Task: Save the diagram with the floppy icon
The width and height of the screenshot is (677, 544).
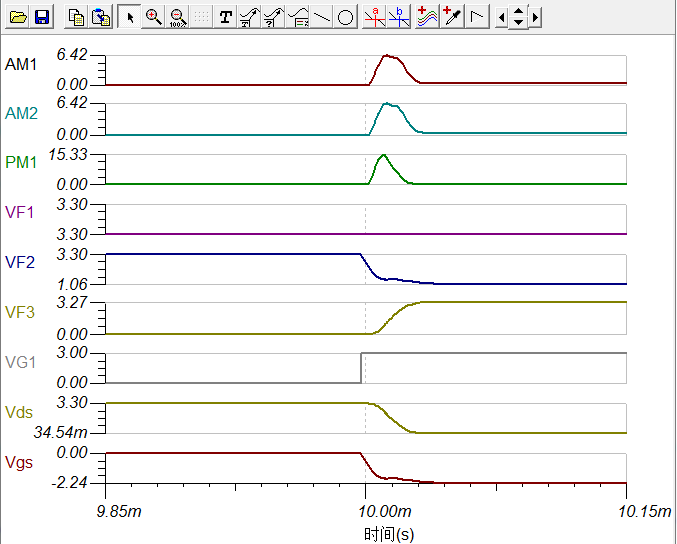Action: point(41,17)
